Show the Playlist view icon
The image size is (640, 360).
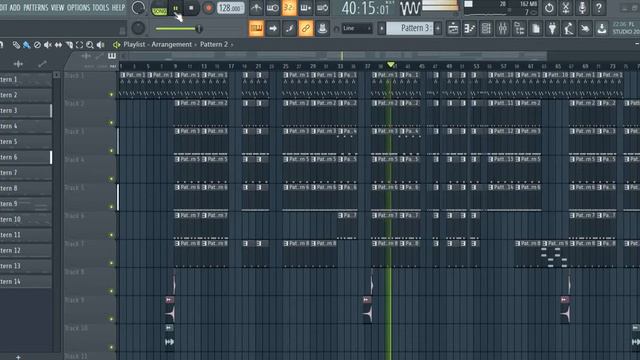(453, 28)
